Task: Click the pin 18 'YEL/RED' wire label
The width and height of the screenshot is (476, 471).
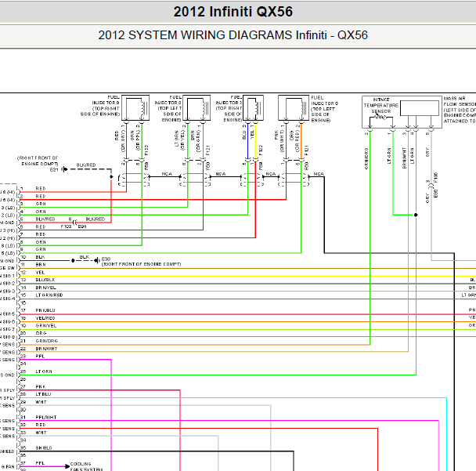Action: tap(45, 318)
